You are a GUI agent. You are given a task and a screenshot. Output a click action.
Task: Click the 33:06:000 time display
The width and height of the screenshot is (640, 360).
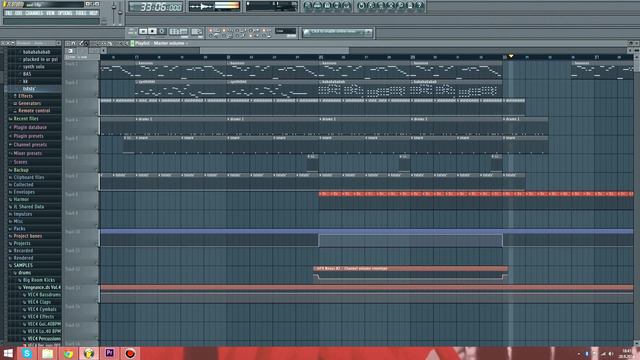[156, 7]
